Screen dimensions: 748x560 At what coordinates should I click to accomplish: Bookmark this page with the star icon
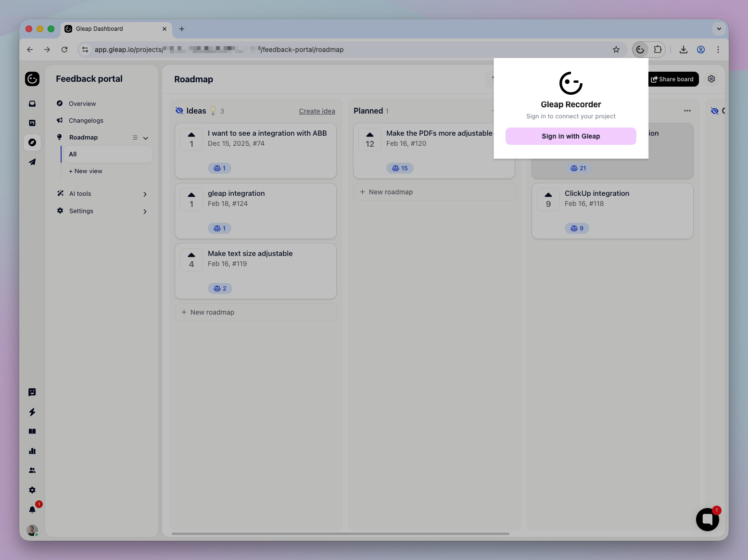point(616,50)
